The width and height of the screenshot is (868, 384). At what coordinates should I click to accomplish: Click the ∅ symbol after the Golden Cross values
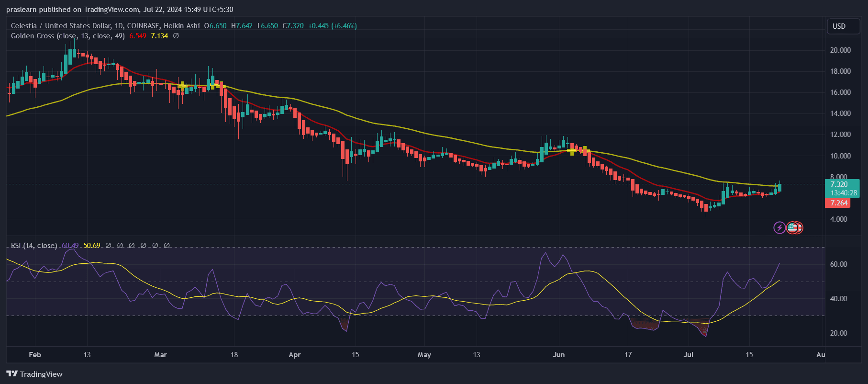pyautogui.click(x=176, y=36)
